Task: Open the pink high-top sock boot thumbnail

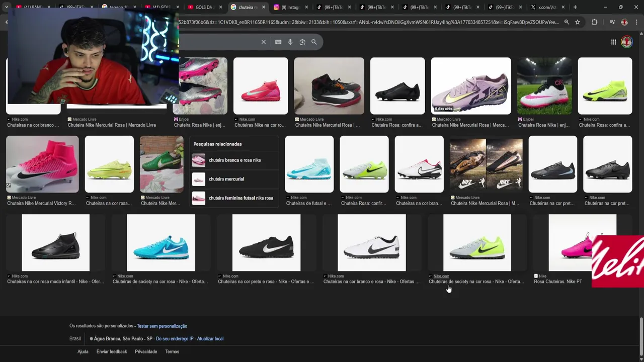Action: (261, 86)
